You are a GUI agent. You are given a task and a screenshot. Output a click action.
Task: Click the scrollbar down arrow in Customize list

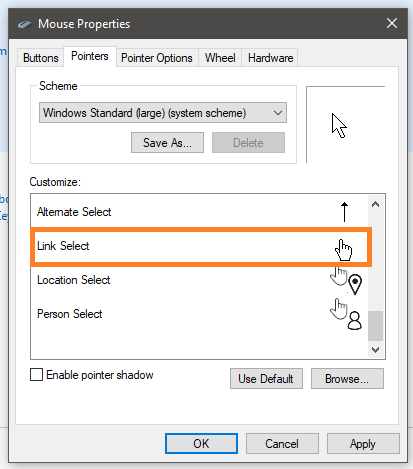376,350
